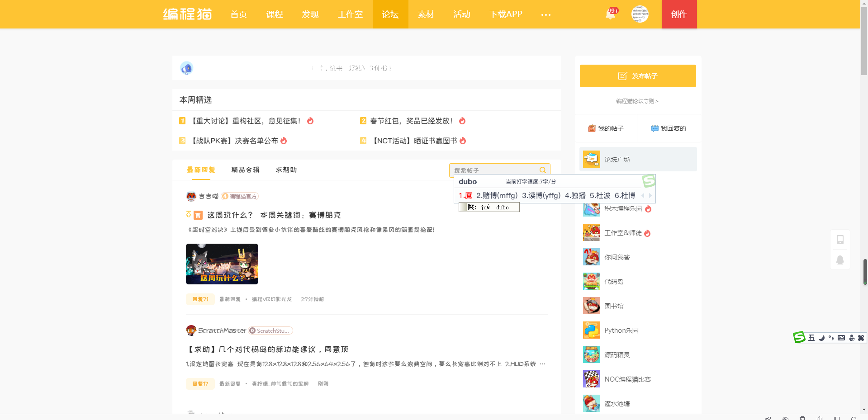Click the Sogou S logo on IME bar

pyautogui.click(x=799, y=337)
